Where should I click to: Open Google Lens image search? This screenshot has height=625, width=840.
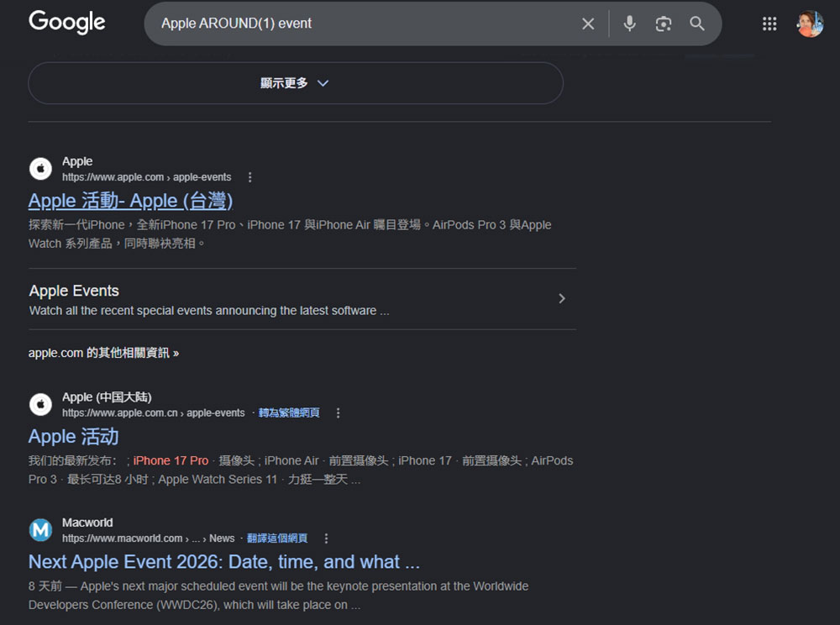664,24
